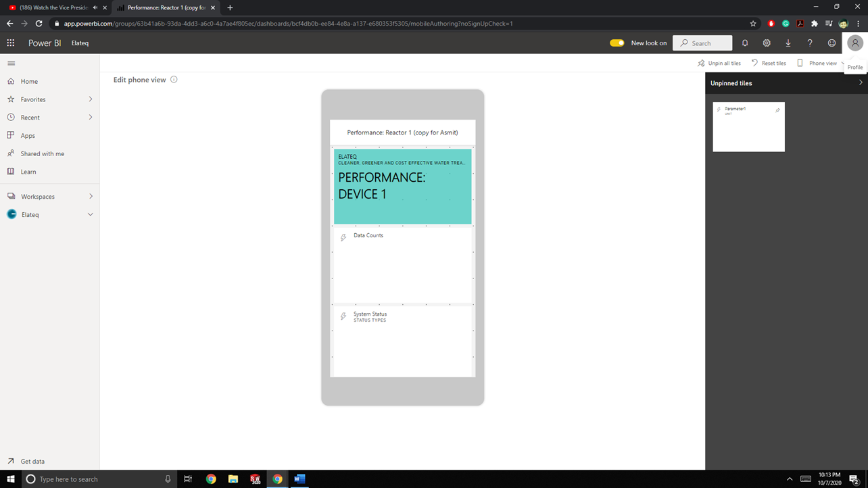Switch to the YouTube Vice President tab
The height and width of the screenshot is (488, 868).
(55, 7)
